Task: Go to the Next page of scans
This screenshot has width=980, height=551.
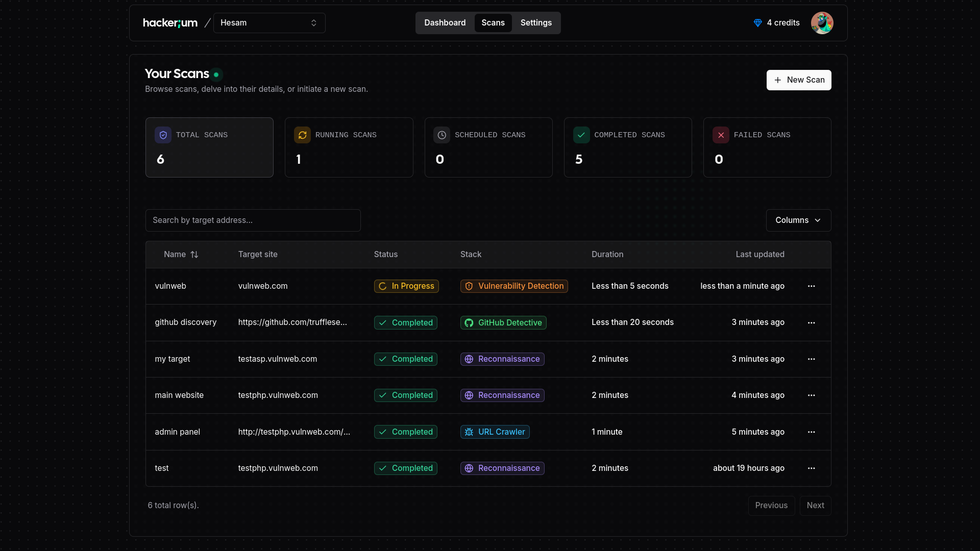Action: (815, 505)
